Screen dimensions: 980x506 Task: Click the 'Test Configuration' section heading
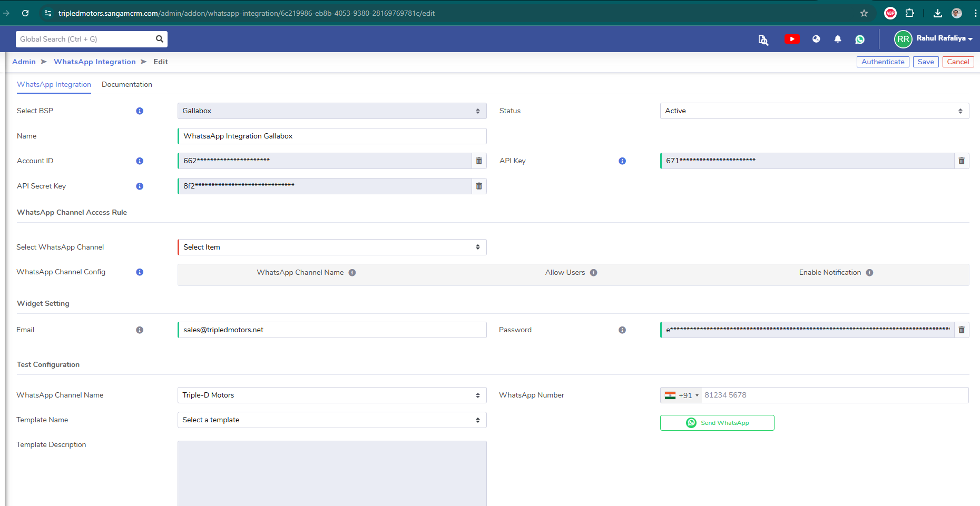(x=48, y=365)
